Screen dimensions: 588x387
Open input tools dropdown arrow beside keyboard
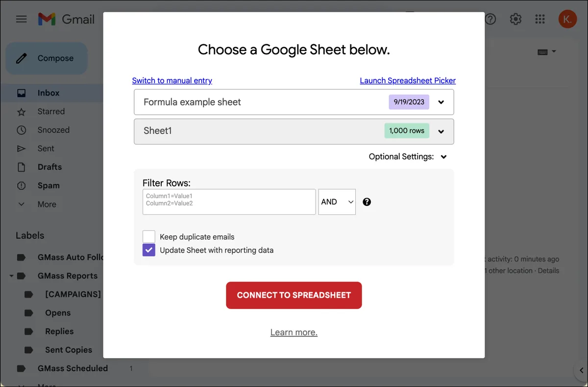pyautogui.click(x=554, y=52)
